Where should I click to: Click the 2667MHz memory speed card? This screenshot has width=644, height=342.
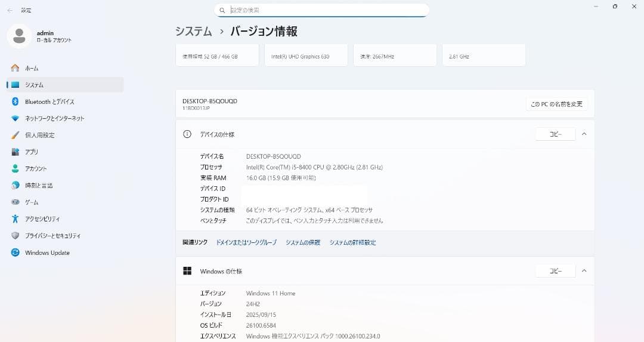point(395,55)
